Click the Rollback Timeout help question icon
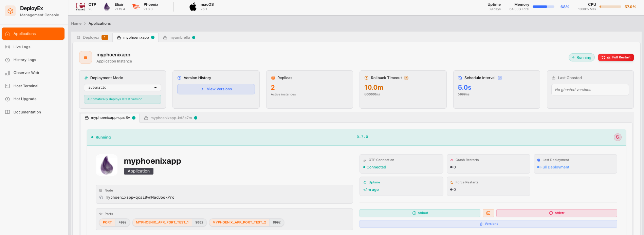 pos(406,78)
